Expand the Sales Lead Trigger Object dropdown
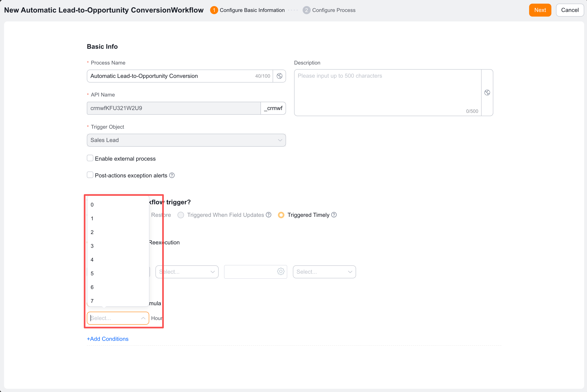Screen dimensions: 587x392 click(186, 140)
